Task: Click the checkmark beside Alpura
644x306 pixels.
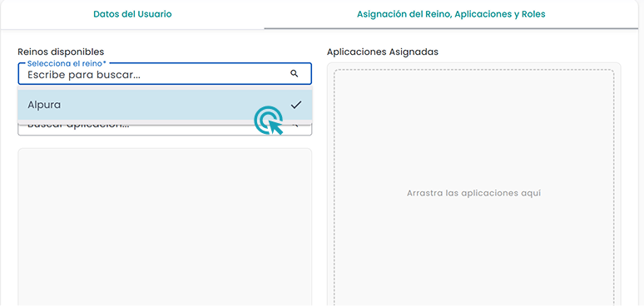Action: (x=295, y=105)
